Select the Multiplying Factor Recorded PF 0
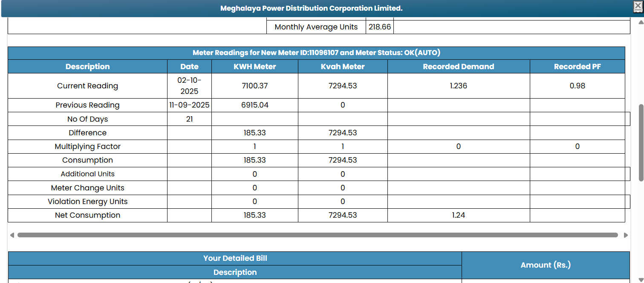 (578, 146)
